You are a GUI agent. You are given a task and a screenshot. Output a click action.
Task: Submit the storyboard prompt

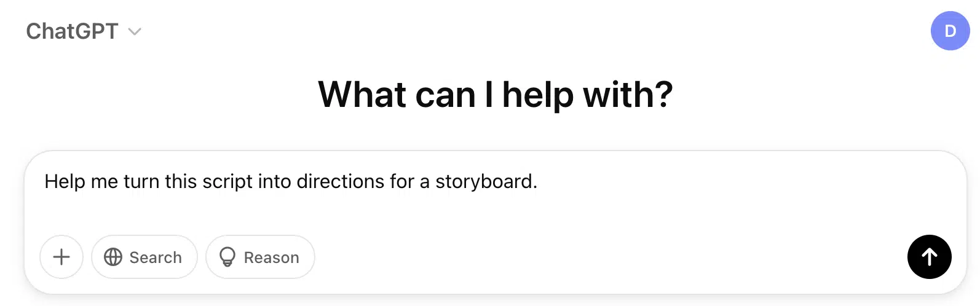(x=929, y=257)
